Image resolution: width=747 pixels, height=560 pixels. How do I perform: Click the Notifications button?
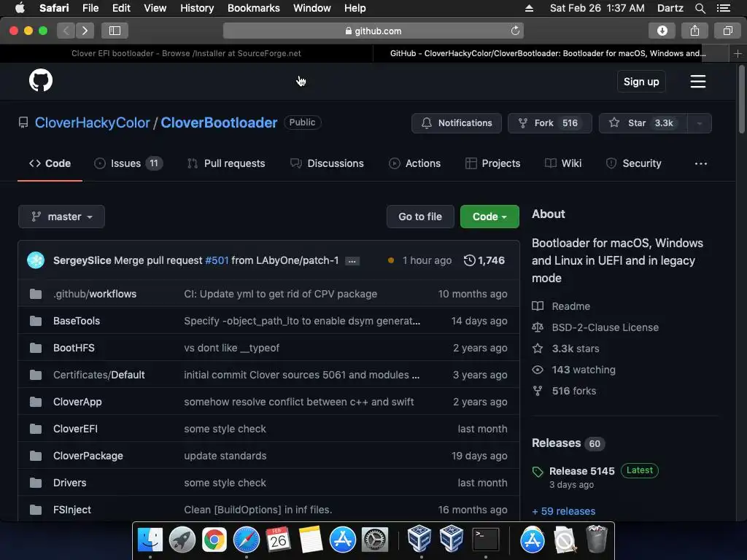[x=457, y=123]
